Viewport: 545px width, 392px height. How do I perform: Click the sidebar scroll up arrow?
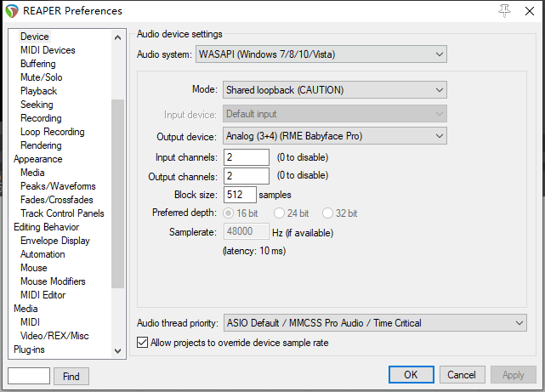[118, 37]
